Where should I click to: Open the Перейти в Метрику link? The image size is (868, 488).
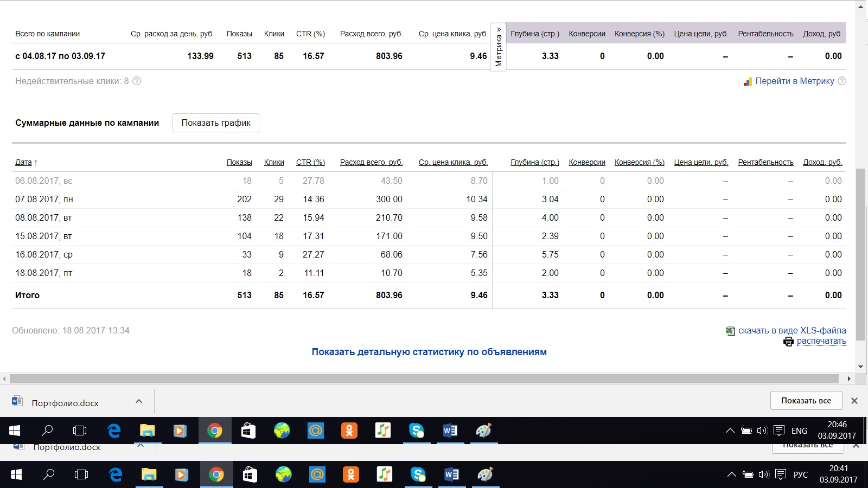coord(795,81)
